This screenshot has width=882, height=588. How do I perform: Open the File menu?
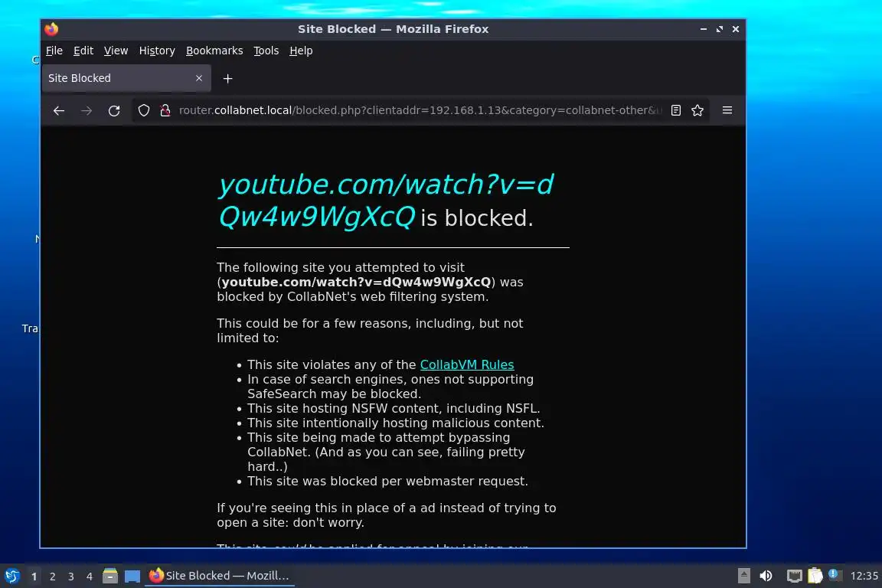click(54, 51)
